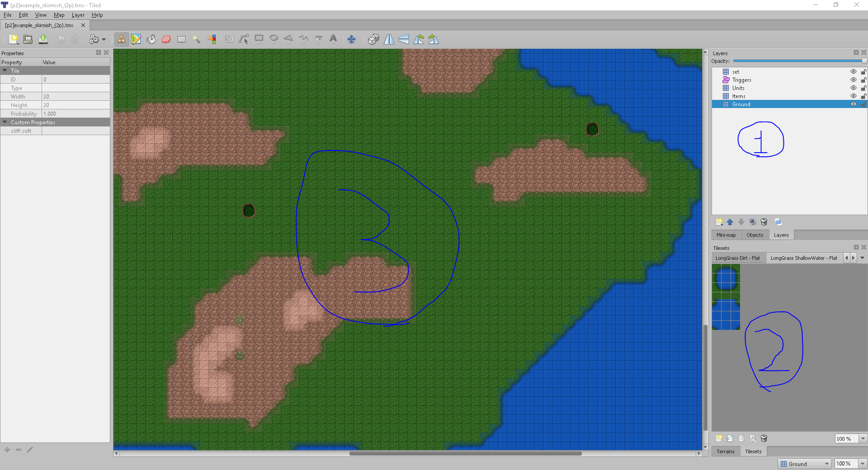Select the Bucket Fill tool
The height and width of the screenshot is (470, 868).
pos(151,39)
